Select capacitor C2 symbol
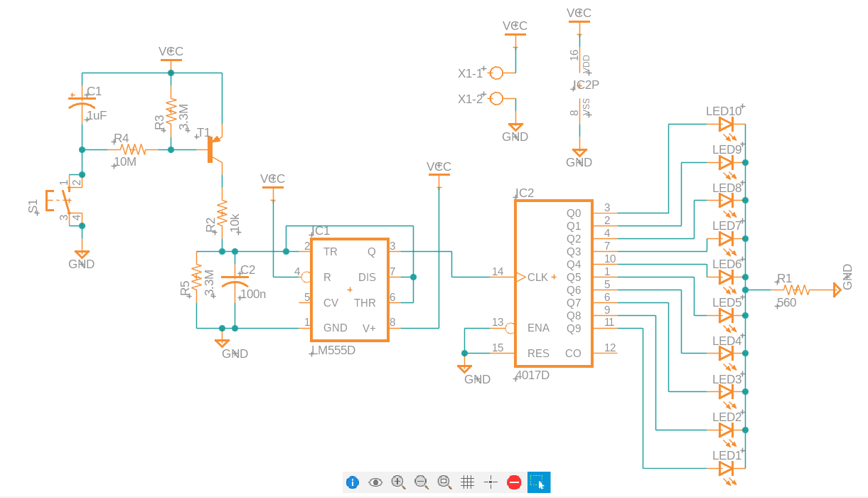868x498 pixels. [x=235, y=282]
